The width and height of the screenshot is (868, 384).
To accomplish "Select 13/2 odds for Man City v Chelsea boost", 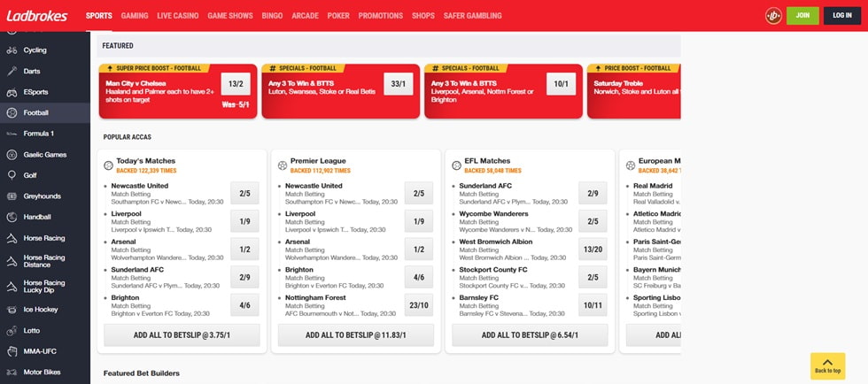I will pyautogui.click(x=236, y=84).
